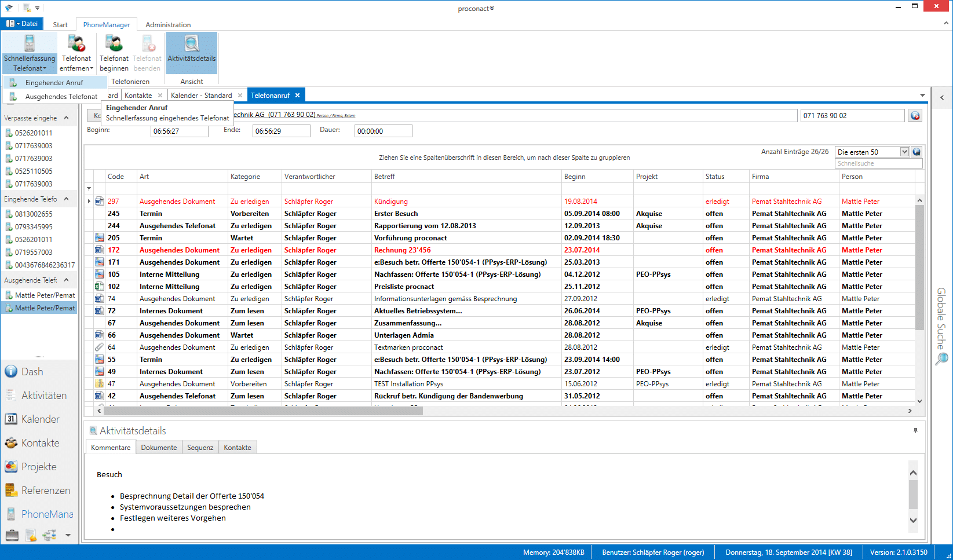953x560 pixels.
Task: Switch to Administration ribbon tab
Action: pyautogui.click(x=168, y=25)
